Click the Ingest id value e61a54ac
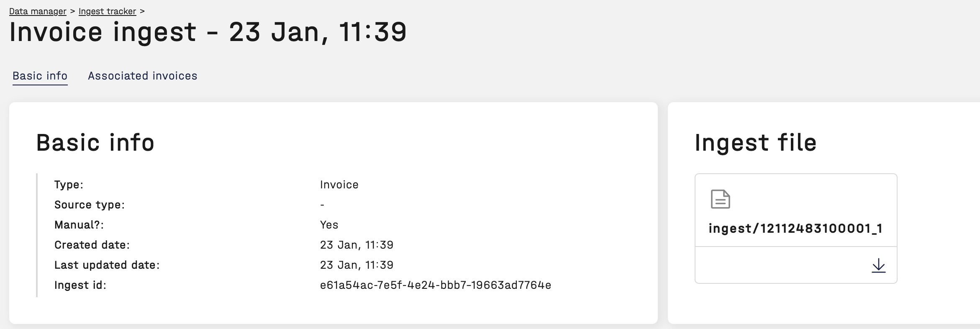The image size is (980, 329). pos(435,285)
